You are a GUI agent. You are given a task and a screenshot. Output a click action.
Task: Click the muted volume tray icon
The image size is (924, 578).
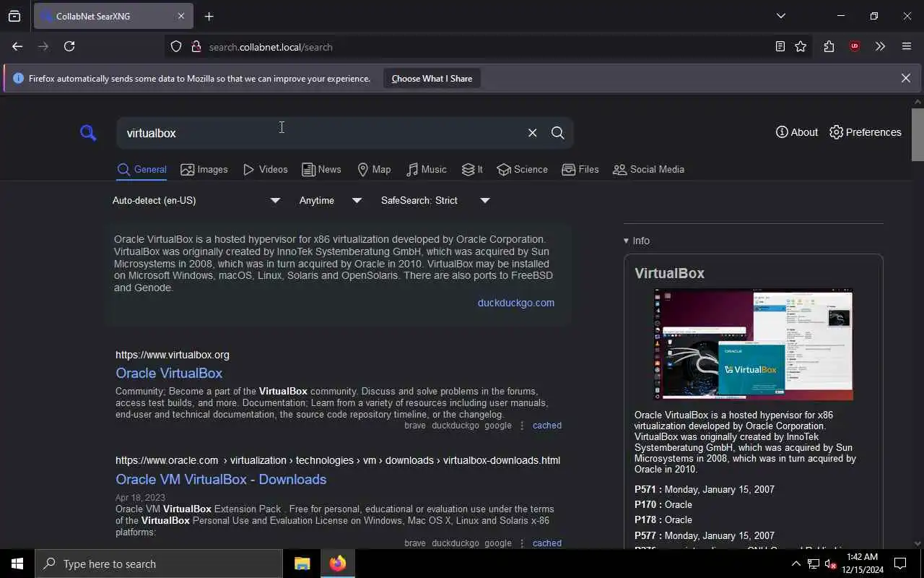(830, 564)
